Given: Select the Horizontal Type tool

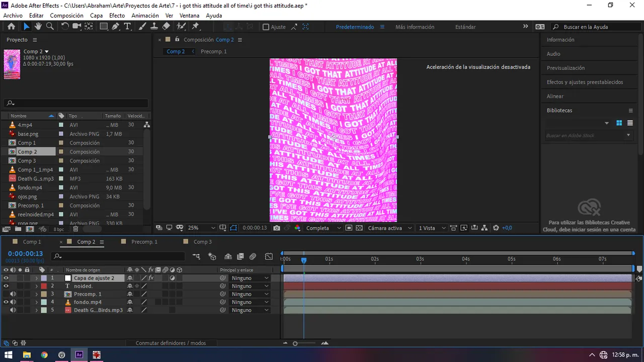Looking at the screenshot, I should tap(128, 27).
